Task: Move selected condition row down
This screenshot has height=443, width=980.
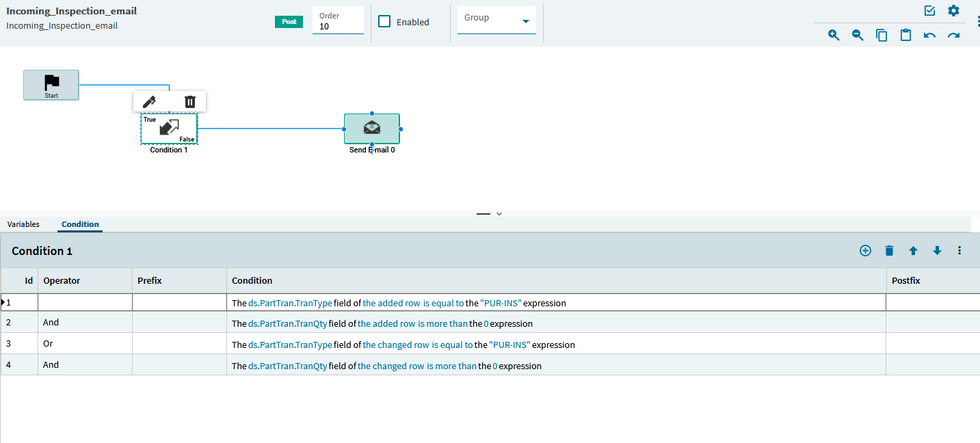Action: (x=937, y=251)
